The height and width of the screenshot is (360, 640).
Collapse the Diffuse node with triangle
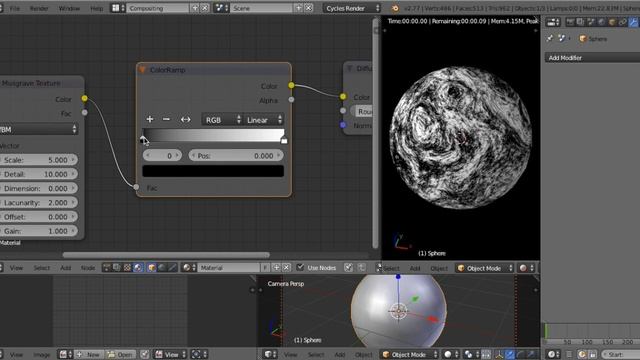tap(350, 69)
